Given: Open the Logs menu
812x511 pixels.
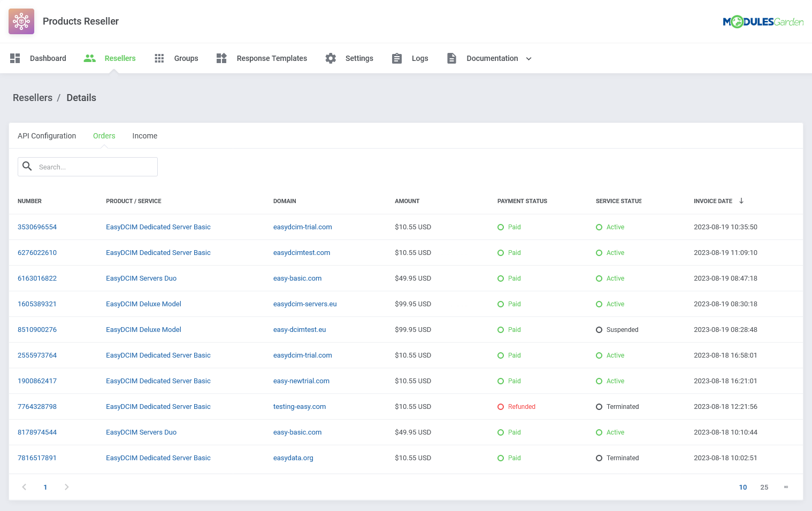Looking at the screenshot, I should (420, 58).
